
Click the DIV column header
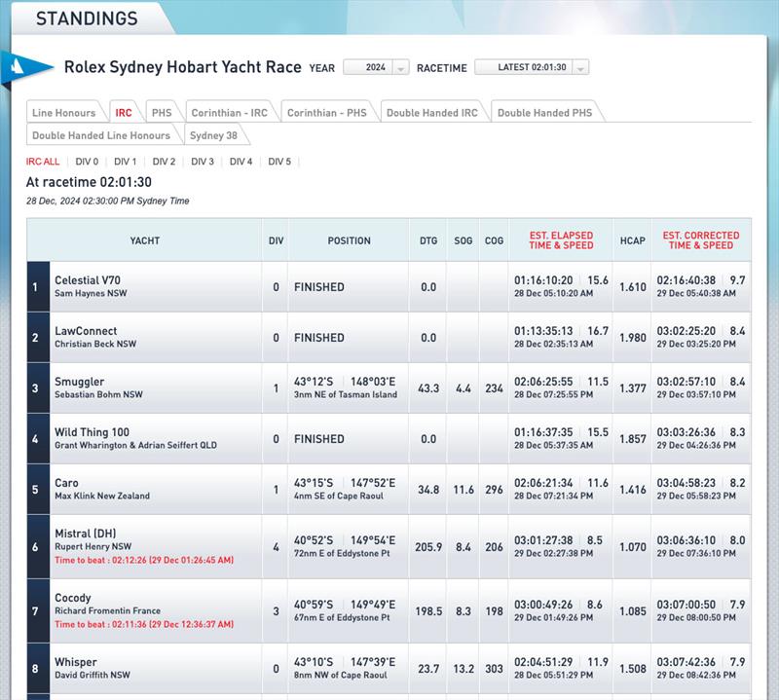pos(276,240)
